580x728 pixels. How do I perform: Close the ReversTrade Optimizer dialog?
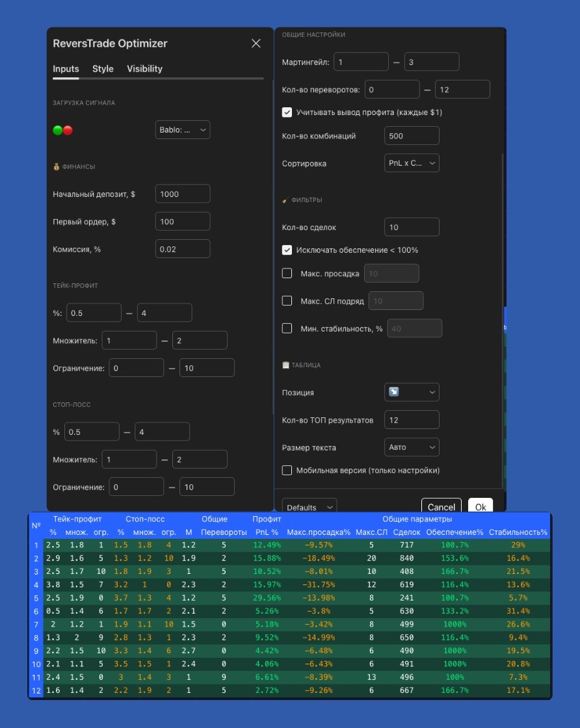256,43
